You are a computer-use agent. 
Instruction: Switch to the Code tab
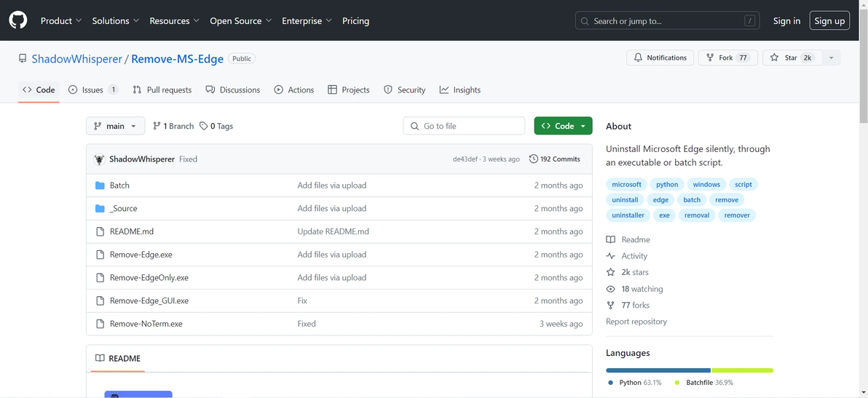tap(39, 90)
